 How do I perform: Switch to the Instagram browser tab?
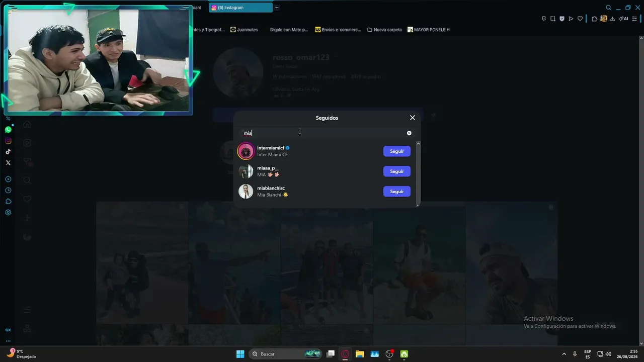240,8
